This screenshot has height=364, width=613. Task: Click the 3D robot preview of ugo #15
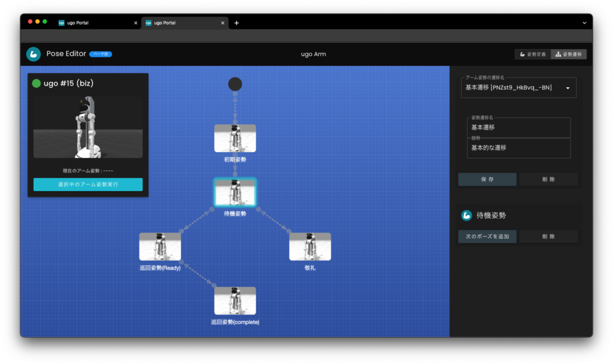point(88,127)
